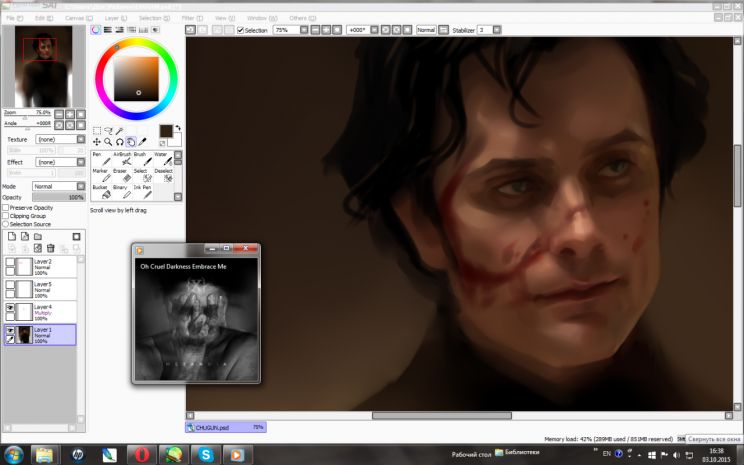Screen dimensions: 744x465
Task: Toggle the RGB slider panel
Action: [x=108, y=30]
